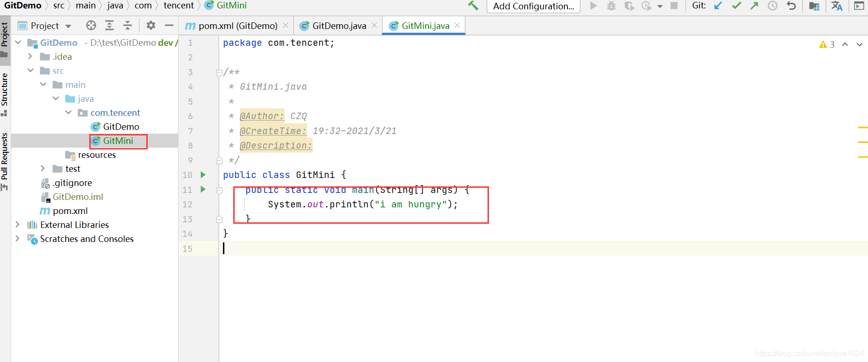Click main in the breadcrumb path
The height and width of the screenshot is (362, 868).
(x=86, y=6)
